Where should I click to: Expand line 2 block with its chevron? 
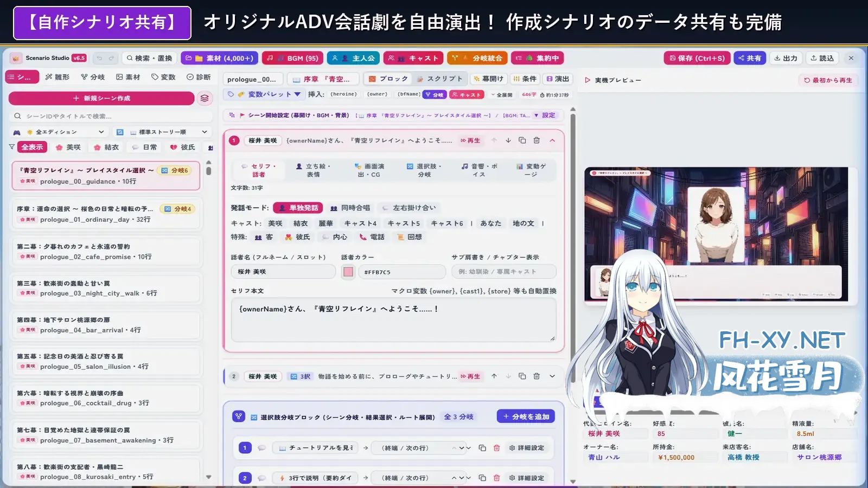tap(552, 376)
